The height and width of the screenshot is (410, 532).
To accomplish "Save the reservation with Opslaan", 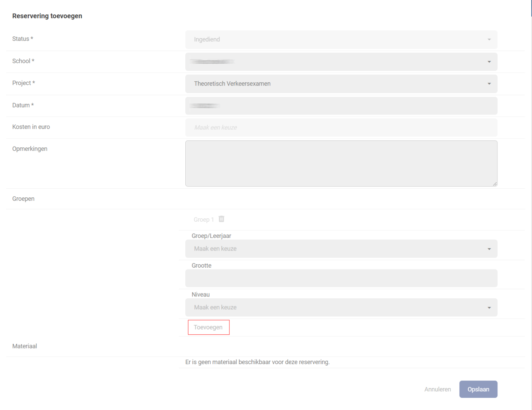I will click(478, 389).
